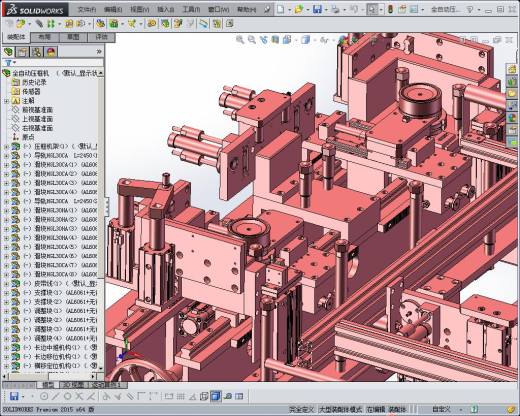Toggle the wireframe cube display icon at bottom

[x=204, y=396]
